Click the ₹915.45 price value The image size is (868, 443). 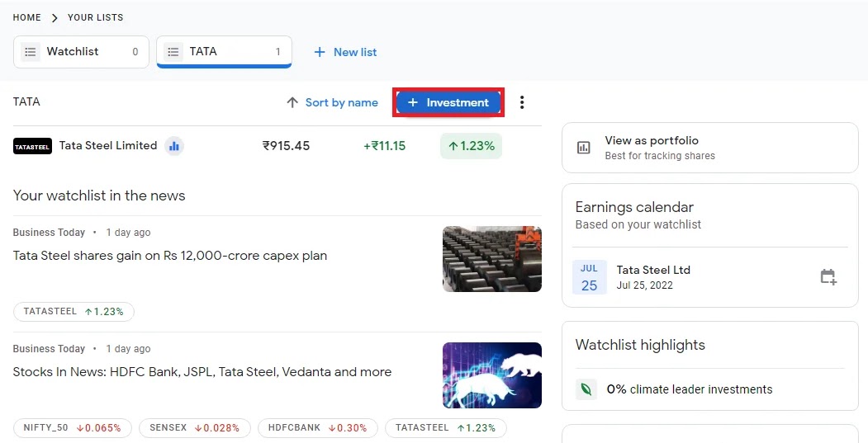pyautogui.click(x=286, y=146)
